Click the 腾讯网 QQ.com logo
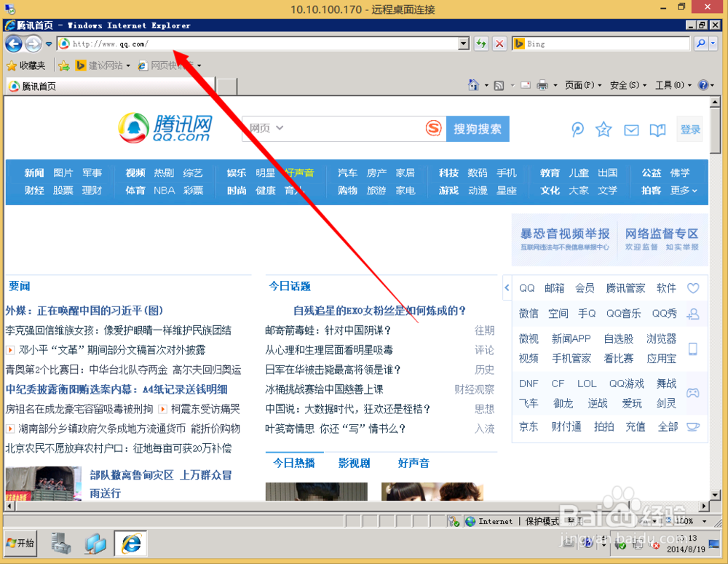Image resolution: width=728 pixels, height=564 pixels. click(x=166, y=128)
